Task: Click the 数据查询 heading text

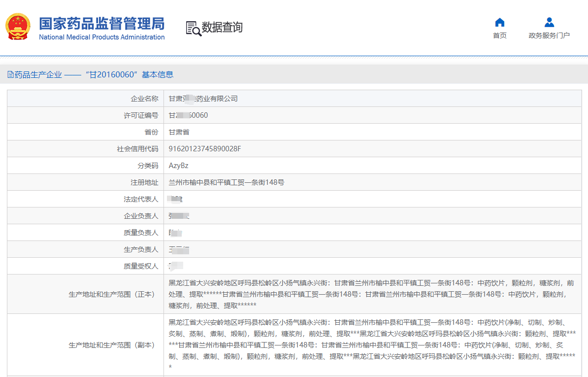Action: [222, 28]
